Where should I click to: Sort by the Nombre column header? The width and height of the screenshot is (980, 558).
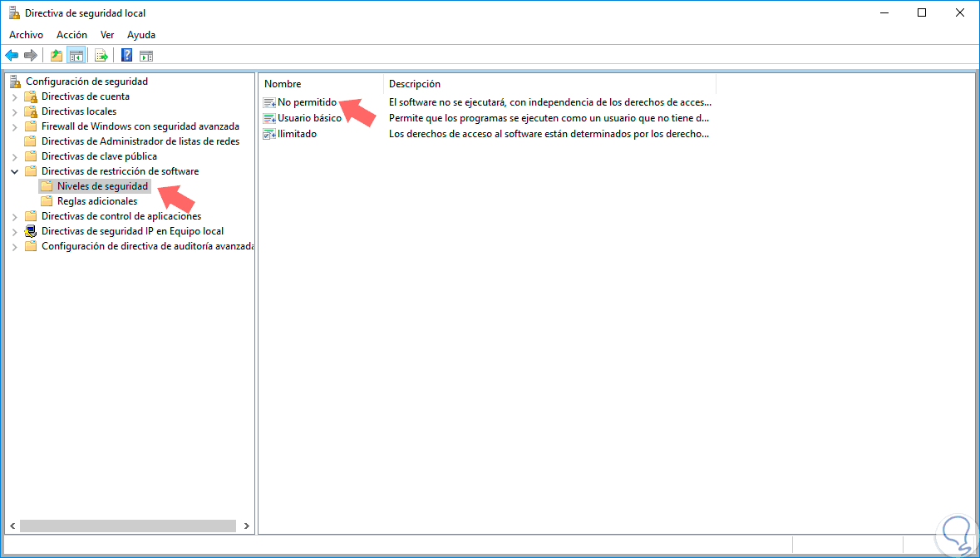[321, 84]
